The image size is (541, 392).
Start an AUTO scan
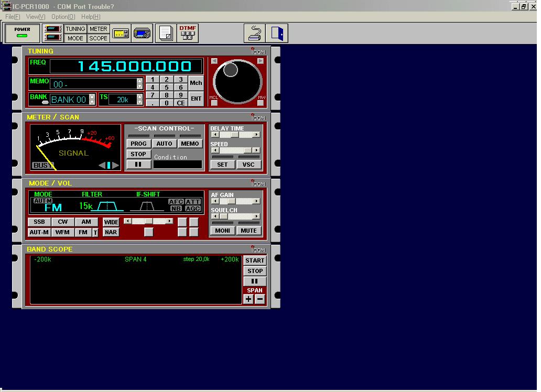tap(164, 144)
